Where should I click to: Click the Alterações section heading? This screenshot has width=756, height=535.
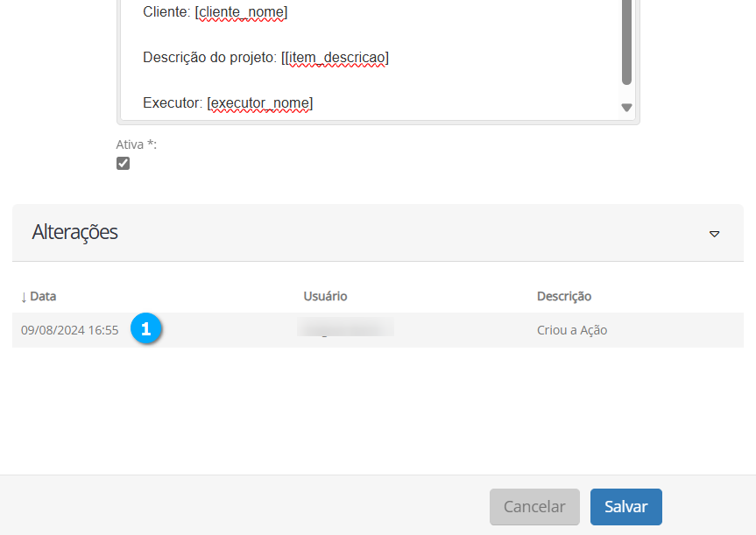click(x=75, y=232)
